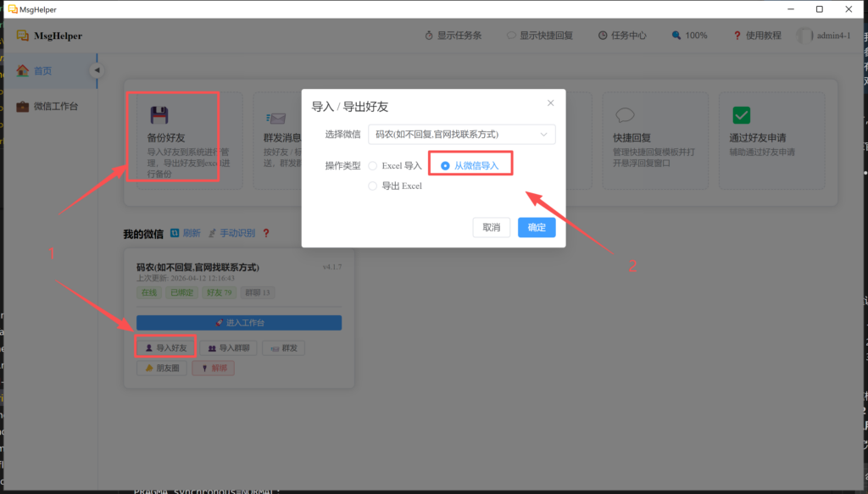Click the 任务中心 clock icon

point(603,36)
